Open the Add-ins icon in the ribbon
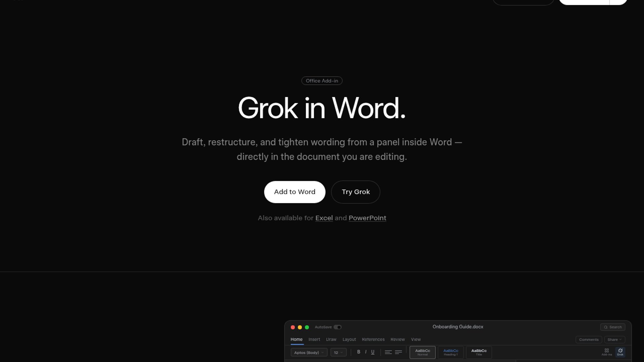 click(x=606, y=352)
